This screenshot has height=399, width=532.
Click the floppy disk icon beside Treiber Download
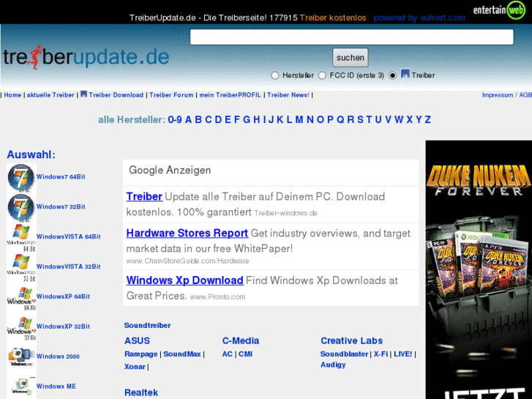84,94
